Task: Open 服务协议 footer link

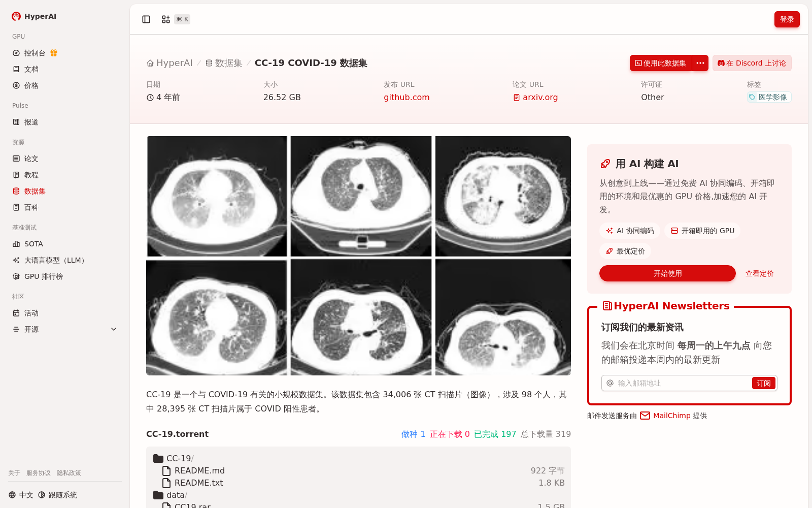Action: point(39,473)
